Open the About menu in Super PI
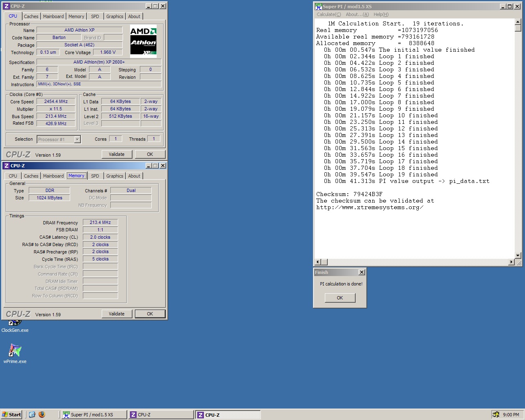The image size is (525, 420). coord(357,14)
